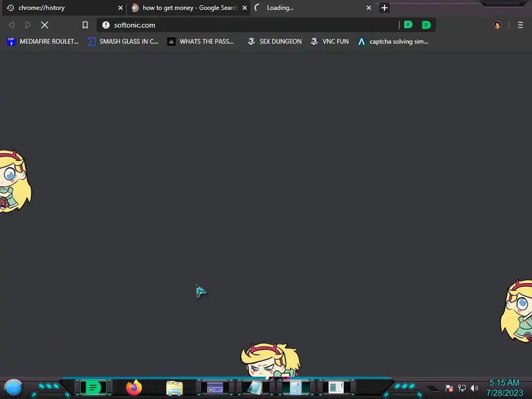Go forward to the next page

click(28, 25)
